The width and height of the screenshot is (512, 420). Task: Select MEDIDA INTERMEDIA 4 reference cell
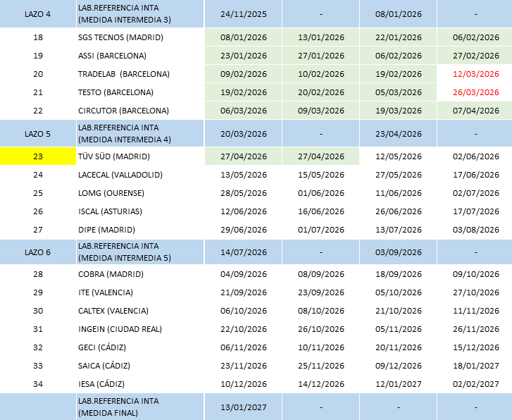pos(140,134)
